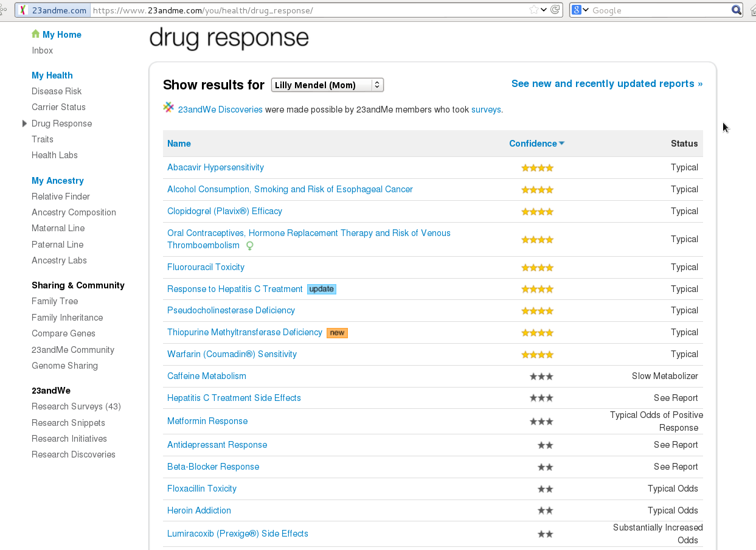Click the update badge next to Hepatitis C Treatment

tap(322, 289)
